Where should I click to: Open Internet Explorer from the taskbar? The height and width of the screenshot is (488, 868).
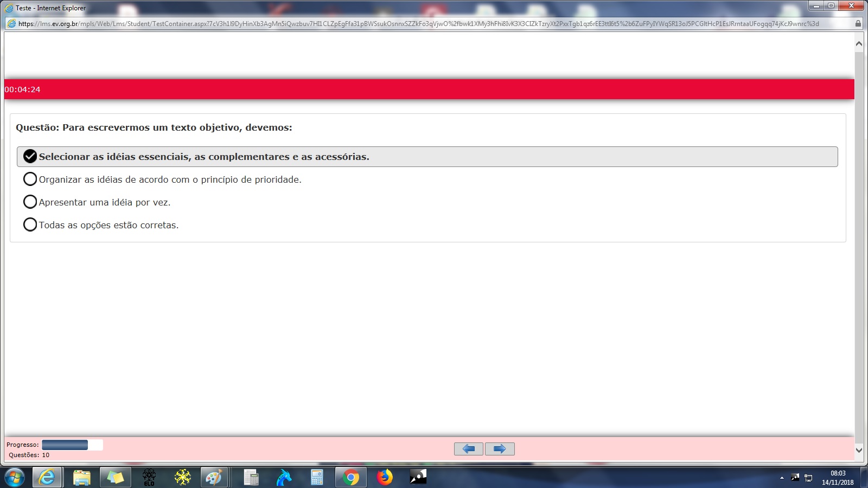[x=48, y=478]
